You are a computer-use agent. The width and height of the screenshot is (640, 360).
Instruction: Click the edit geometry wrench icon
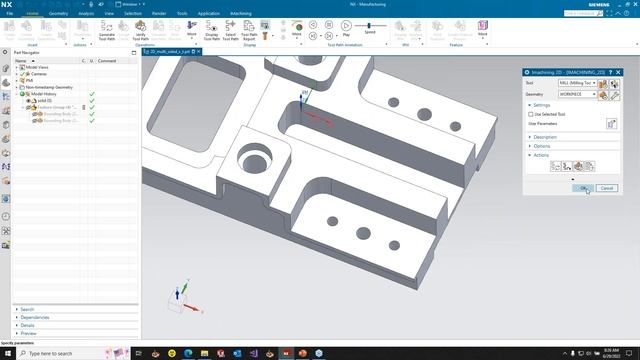click(x=614, y=95)
